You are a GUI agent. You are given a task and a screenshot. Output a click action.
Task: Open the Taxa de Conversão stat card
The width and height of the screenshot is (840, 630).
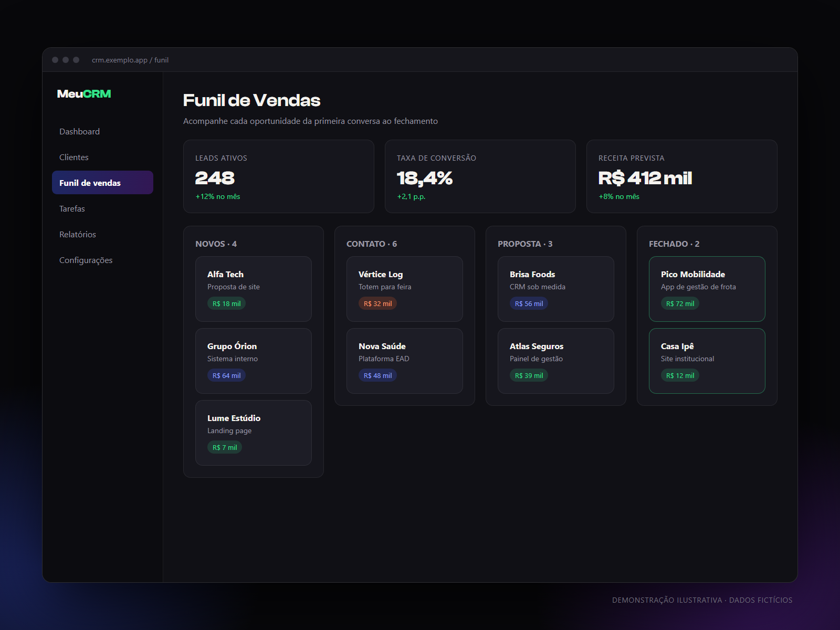click(480, 176)
